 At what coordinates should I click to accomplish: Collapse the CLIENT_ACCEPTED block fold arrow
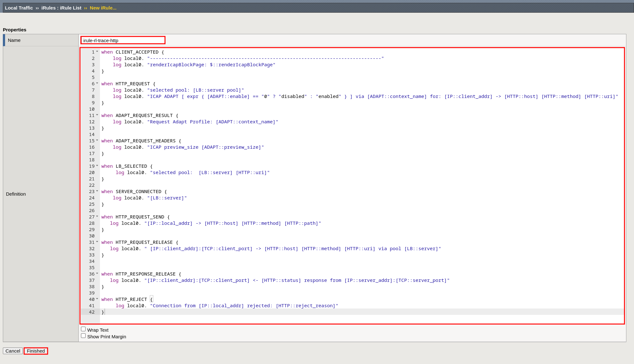97,52
